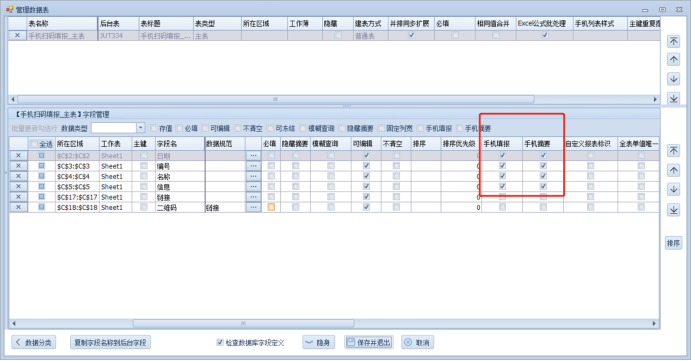Toggle Excel公式批处理 checkbox in top table
The image size is (691, 361).
tap(545, 35)
